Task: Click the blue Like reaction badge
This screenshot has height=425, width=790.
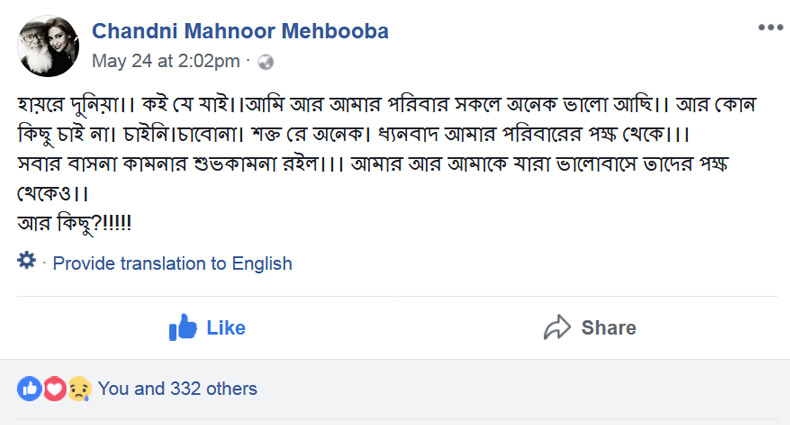Action: [30, 389]
